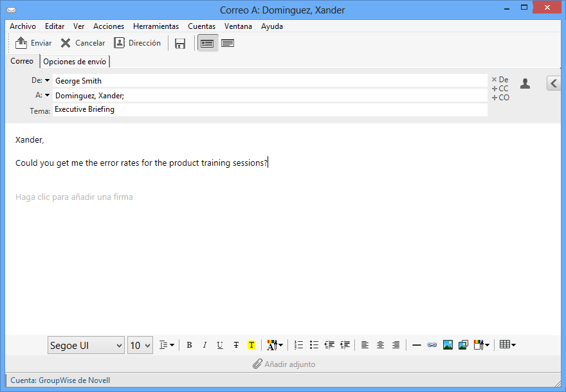566x392 pixels.
Task: Add a blind copy field with +CO
Action: point(500,98)
